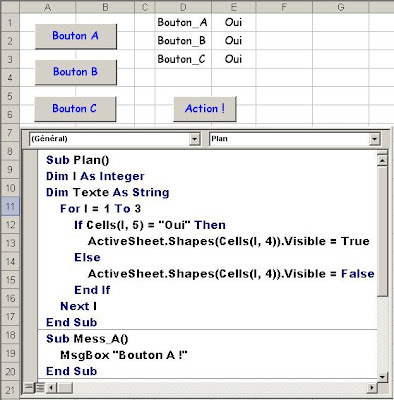Select cell D1 containing Bouton_A
This screenshot has width=394, height=400.
tap(183, 22)
